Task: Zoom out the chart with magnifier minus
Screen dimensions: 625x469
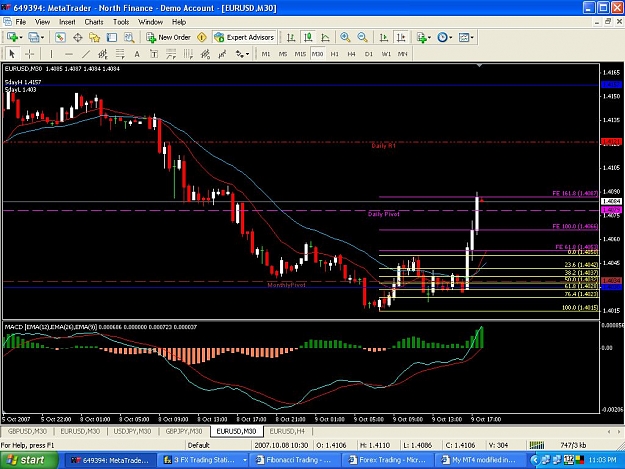Action: 362,37
